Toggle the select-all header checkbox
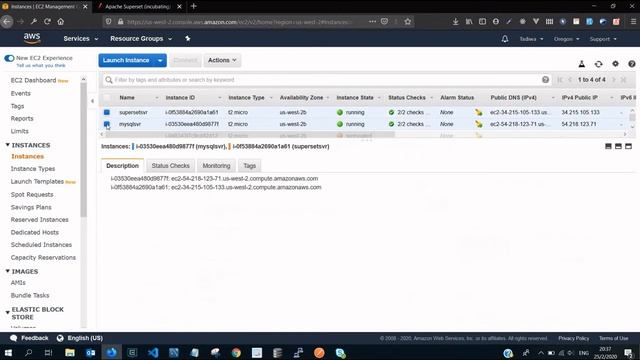This screenshot has width=640, height=360. coord(107,98)
